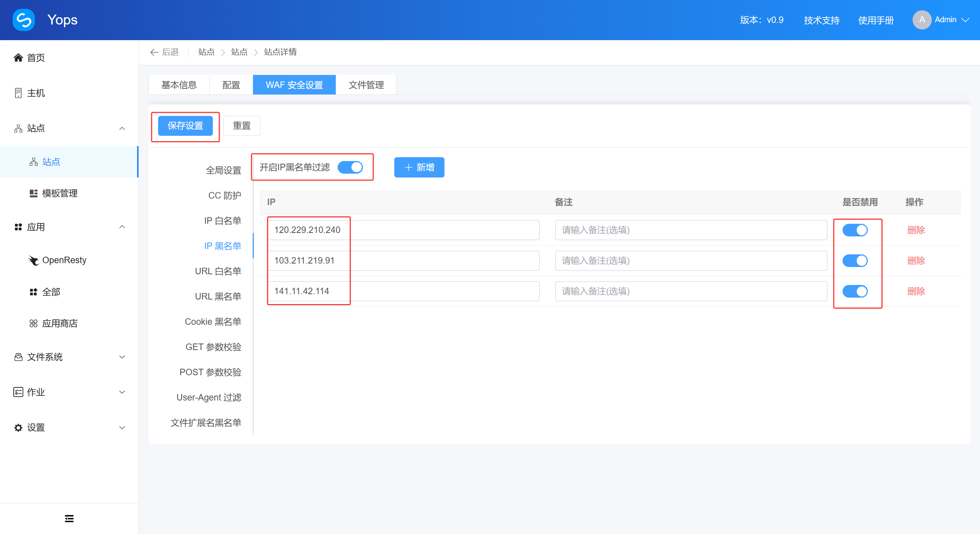Click the back arrow icon beside 后退
This screenshot has height=534, width=980.
click(154, 52)
